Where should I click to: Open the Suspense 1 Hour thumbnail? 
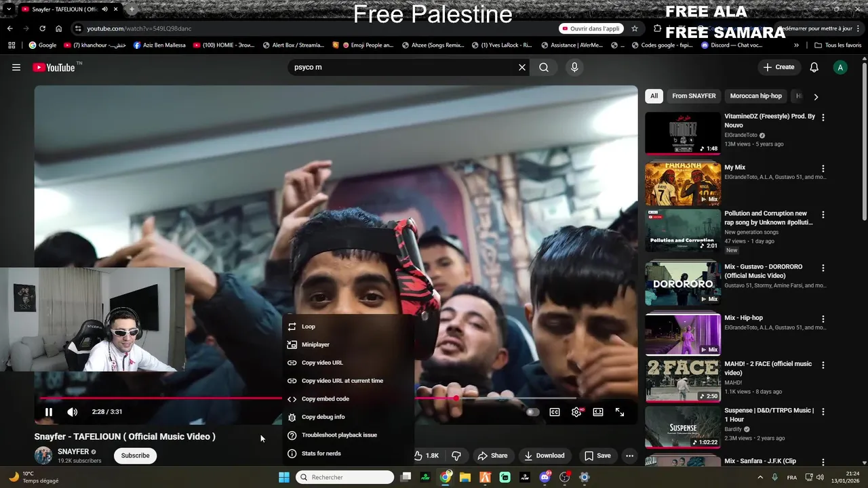coord(683,427)
